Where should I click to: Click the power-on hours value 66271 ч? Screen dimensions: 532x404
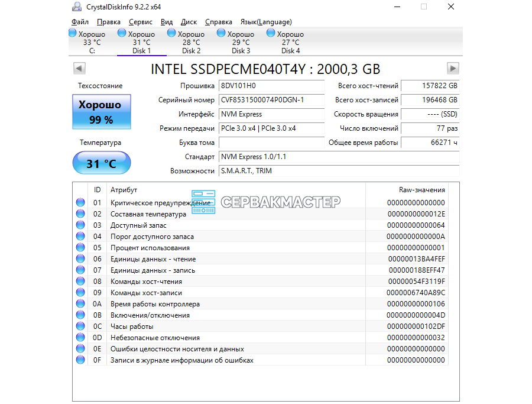[430, 143]
